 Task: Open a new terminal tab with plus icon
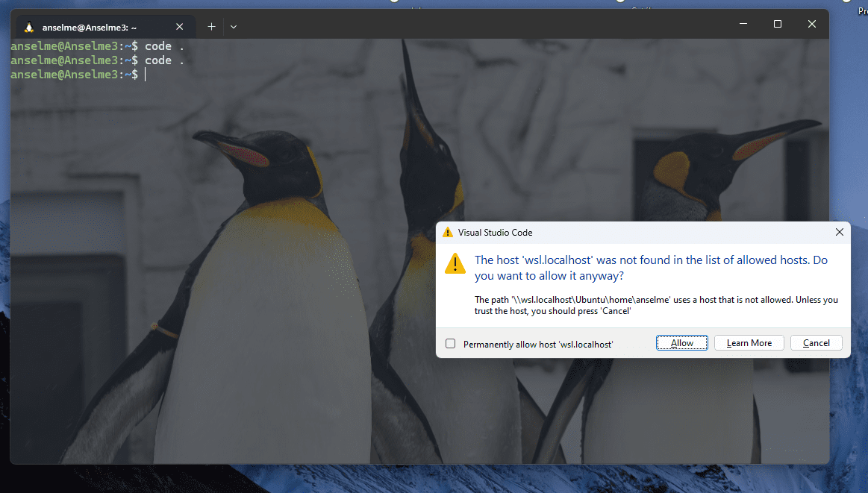(x=211, y=27)
